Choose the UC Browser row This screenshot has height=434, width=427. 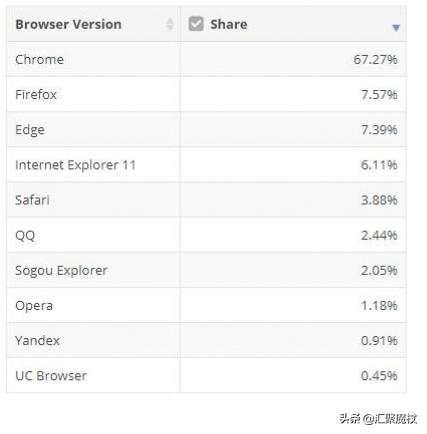[x=206, y=375]
